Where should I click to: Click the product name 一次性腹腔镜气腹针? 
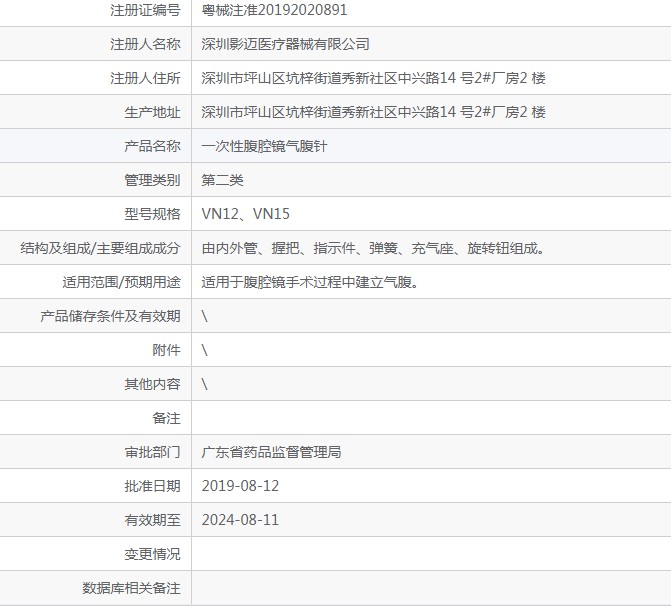[x=264, y=146]
